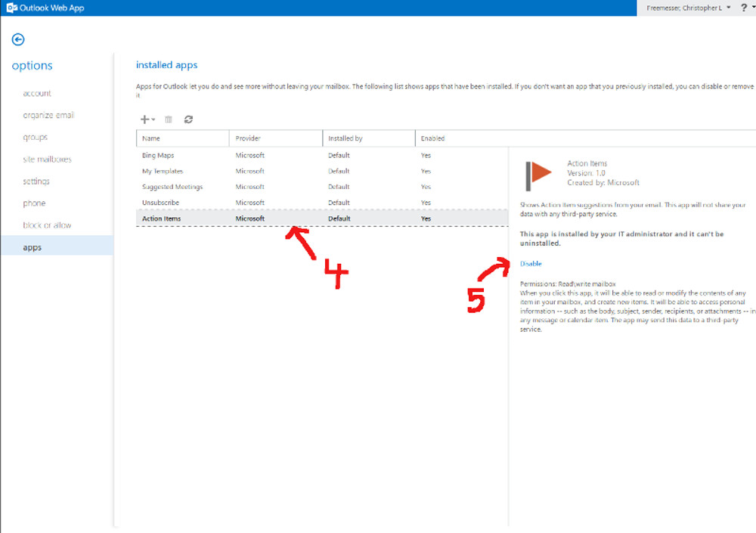Click the Action Items flag icon
756x533 pixels.
pos(538,175)
